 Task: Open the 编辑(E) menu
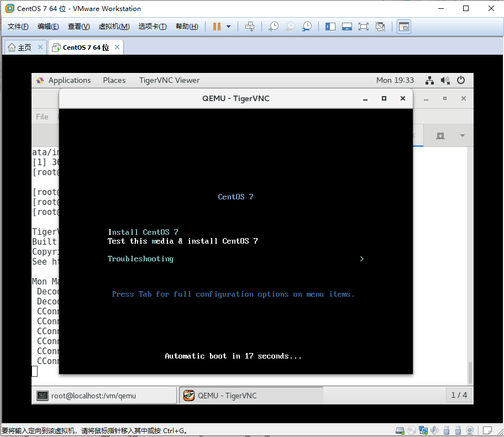pyautogui.click(x=48, y=27)
